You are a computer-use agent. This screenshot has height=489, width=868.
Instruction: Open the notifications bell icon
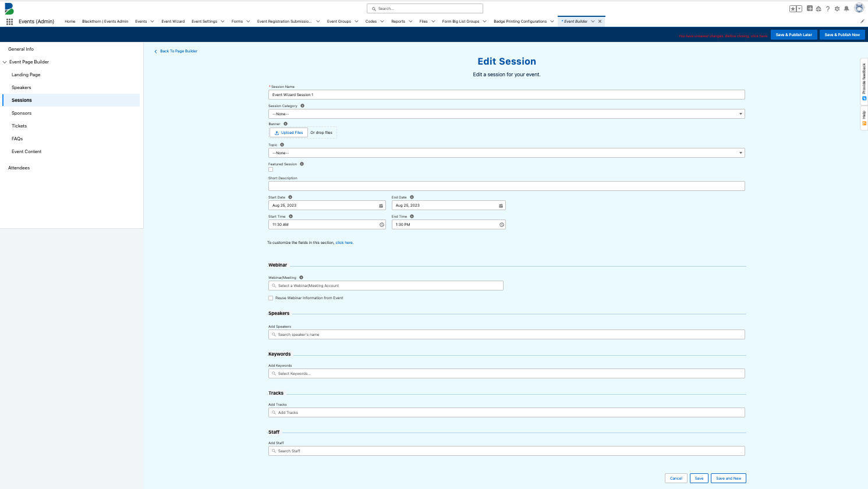point(846,9)
